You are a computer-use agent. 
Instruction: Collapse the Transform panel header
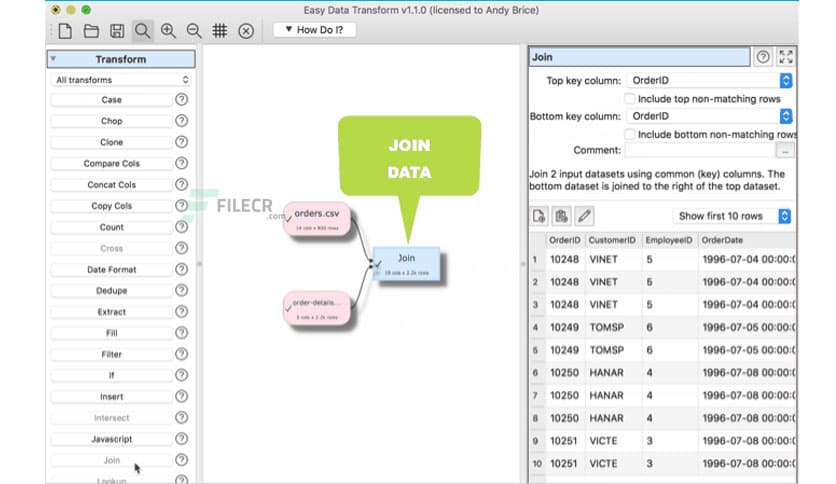click(x=121, y=59)
